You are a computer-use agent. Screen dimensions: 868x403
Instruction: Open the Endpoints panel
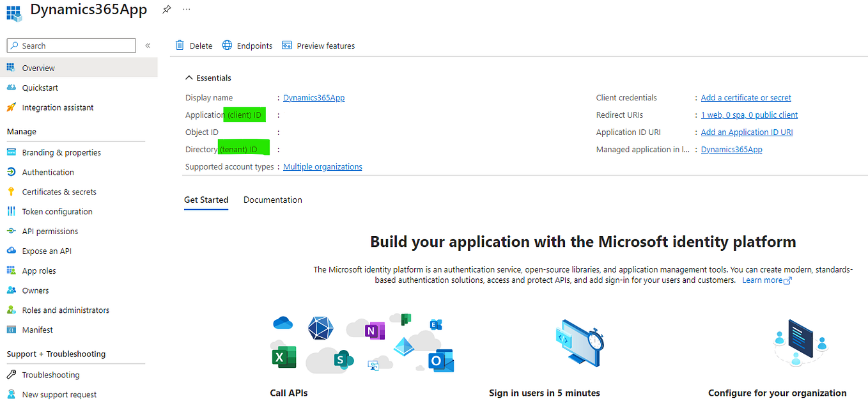click(x=247, y=45)
